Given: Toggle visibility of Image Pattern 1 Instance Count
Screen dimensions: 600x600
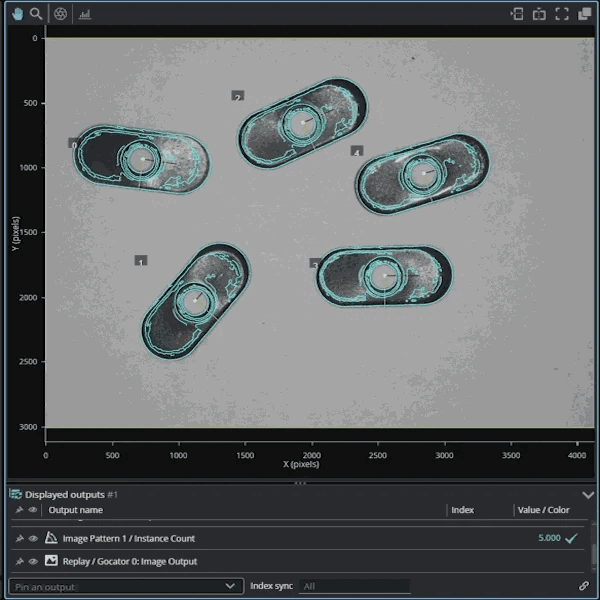Looking at the screenshot, I should [33, 538].
